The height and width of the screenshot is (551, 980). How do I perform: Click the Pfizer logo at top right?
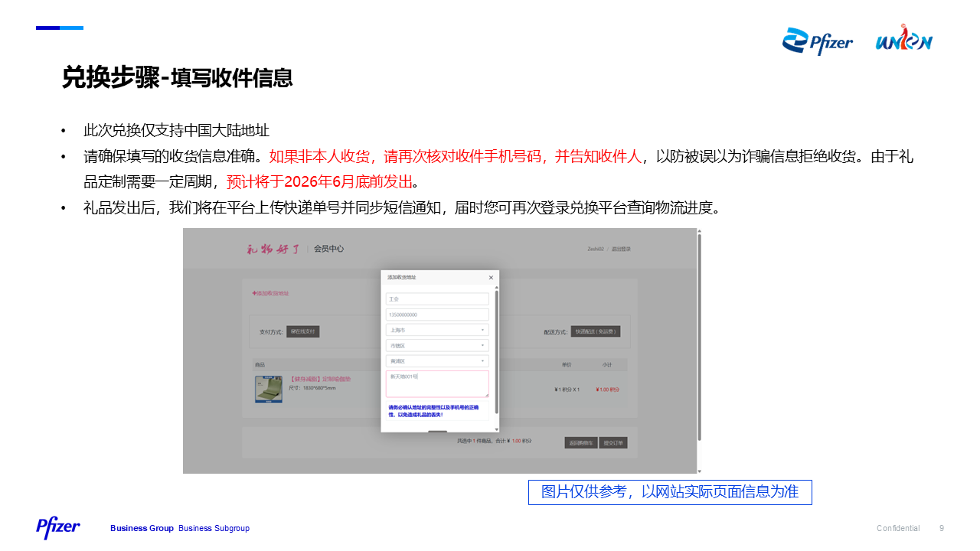[817, 41]
